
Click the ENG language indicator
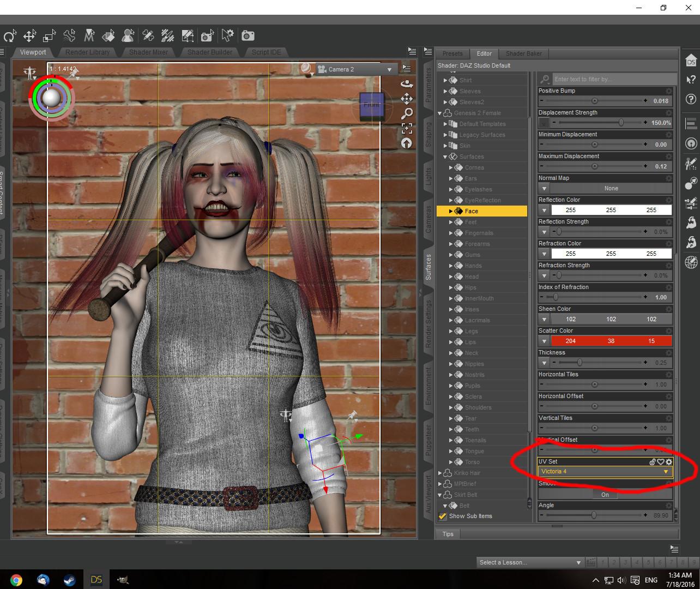pyautogui.click(x=651, y=580)
